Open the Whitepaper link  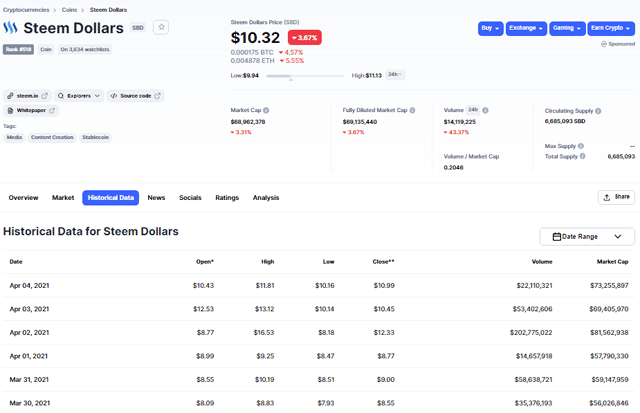click(x=31, y=111)
